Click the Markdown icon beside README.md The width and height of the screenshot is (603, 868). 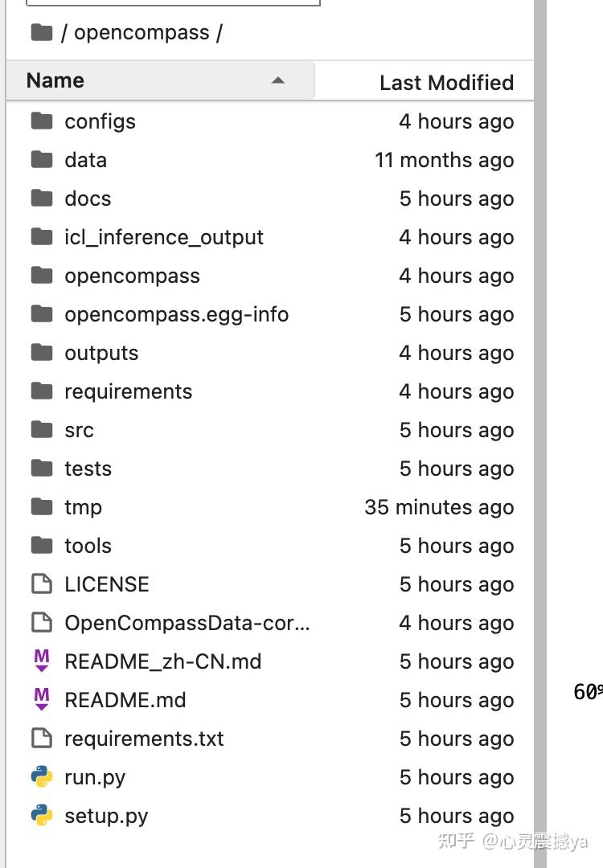coord(43,699)
